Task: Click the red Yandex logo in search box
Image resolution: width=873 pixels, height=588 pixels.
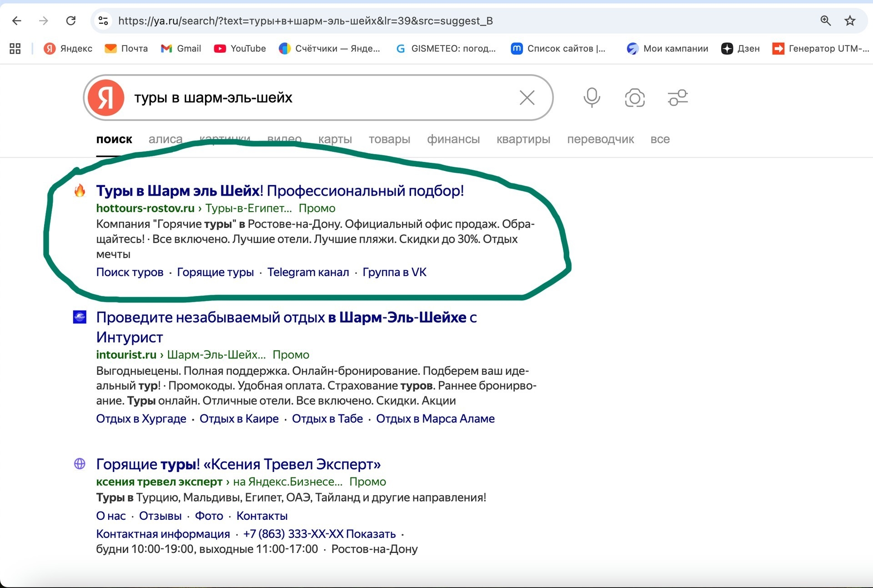Action: click(106, 98)
